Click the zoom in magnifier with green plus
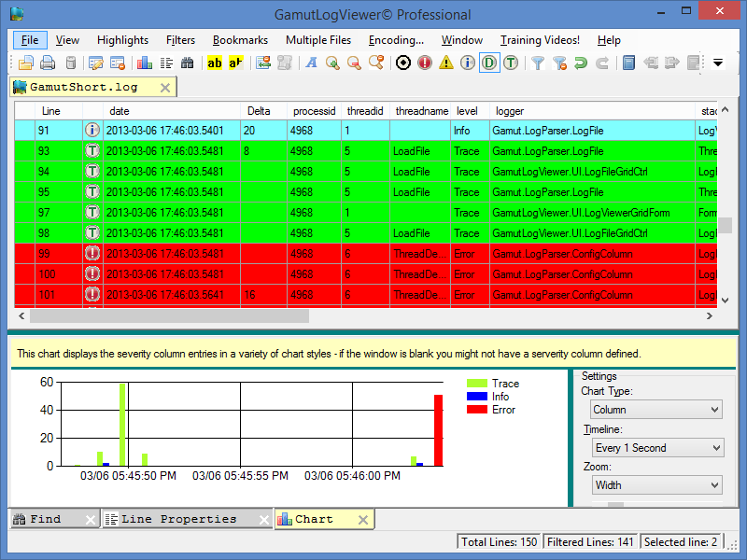The height and width of the screenshot is (560, 747). (x=332, y=63)
